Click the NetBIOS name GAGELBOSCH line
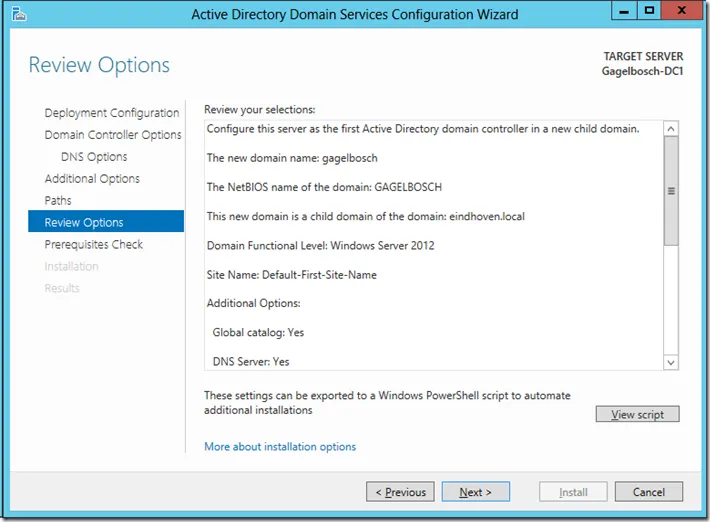This screenshot has height=522, width=710. tap(324, 187)
